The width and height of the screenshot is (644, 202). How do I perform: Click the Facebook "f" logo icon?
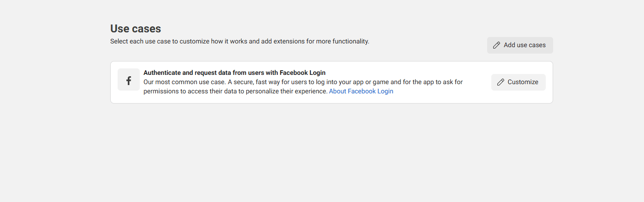129,80
